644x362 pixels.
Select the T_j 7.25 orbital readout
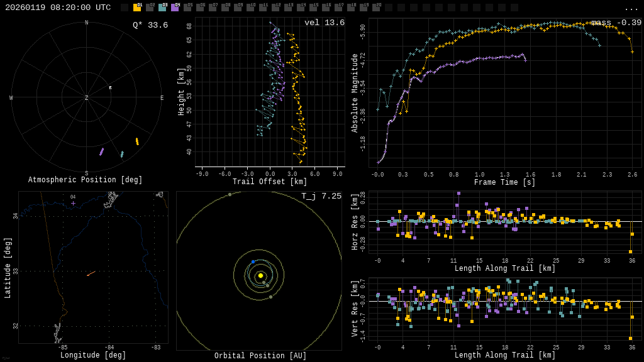[321, 196]
